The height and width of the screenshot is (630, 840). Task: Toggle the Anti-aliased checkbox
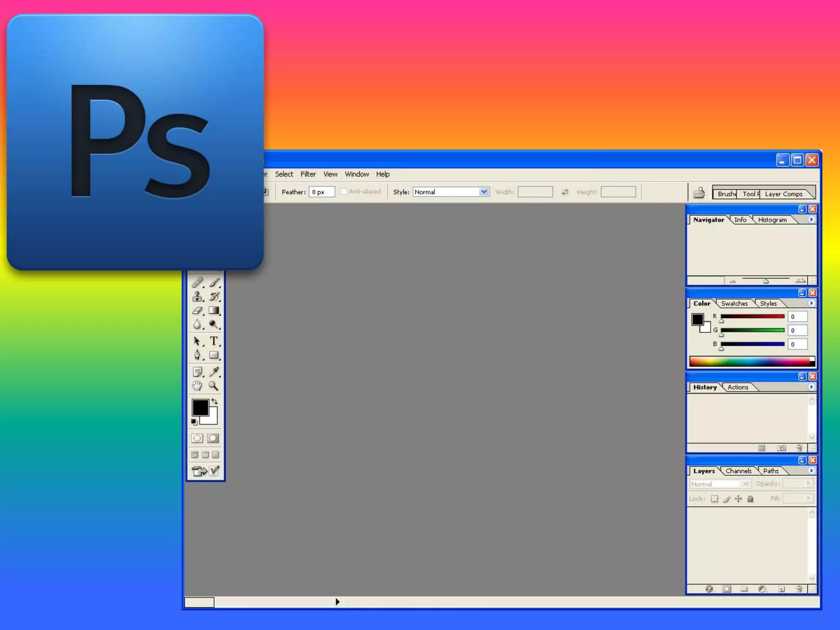click(344, 192)
